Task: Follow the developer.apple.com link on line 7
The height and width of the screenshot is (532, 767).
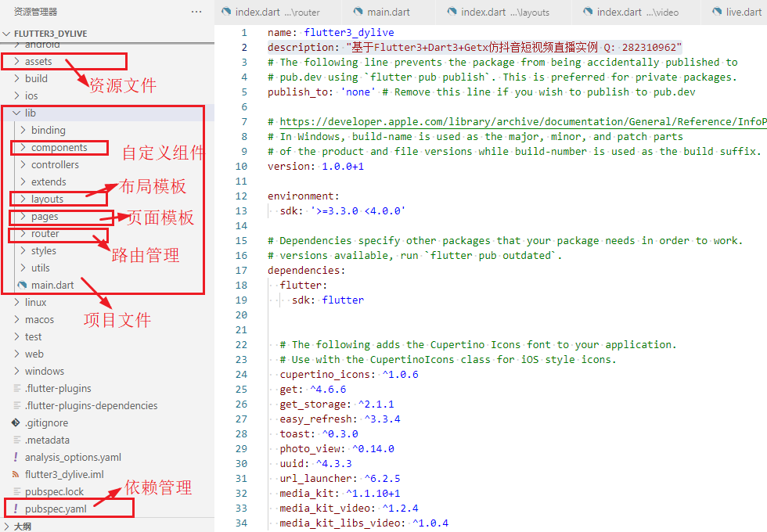Action: click(x=524, y=122)
